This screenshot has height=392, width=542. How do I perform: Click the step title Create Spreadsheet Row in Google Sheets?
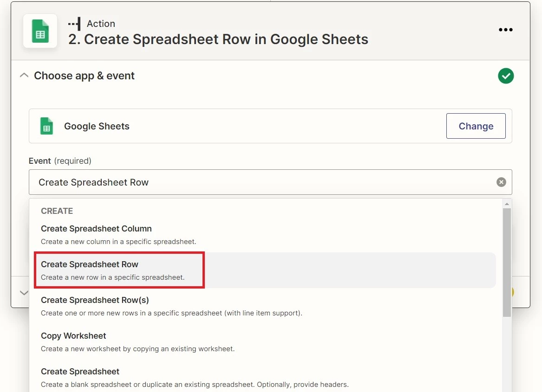pyautogui.click(x=218, y=39)
